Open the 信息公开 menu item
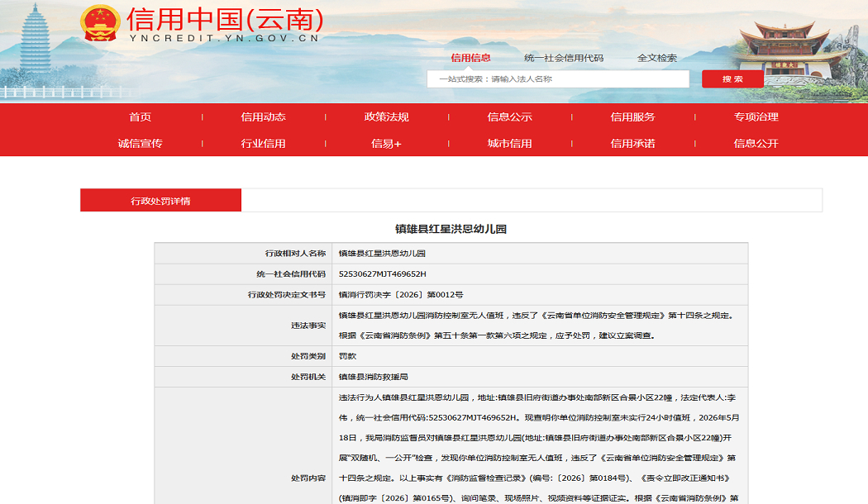The width and height of the screenshot is (868, 504). coord(756,143)
